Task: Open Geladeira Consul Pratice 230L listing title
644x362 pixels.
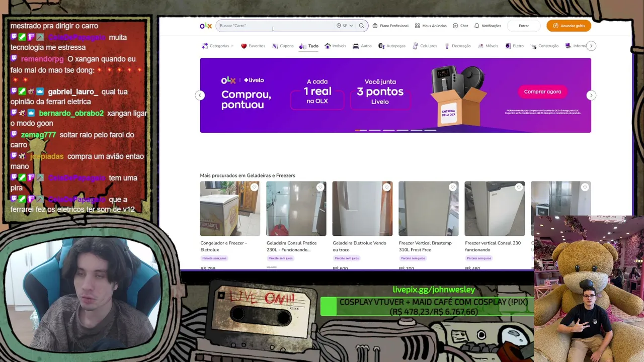Action: pyautogui.click(x=291, y=246)
